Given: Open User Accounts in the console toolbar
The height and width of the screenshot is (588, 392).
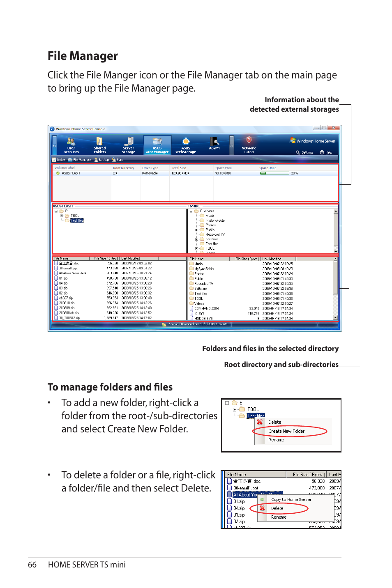Looking at the screenshot, I should [71, 145].
